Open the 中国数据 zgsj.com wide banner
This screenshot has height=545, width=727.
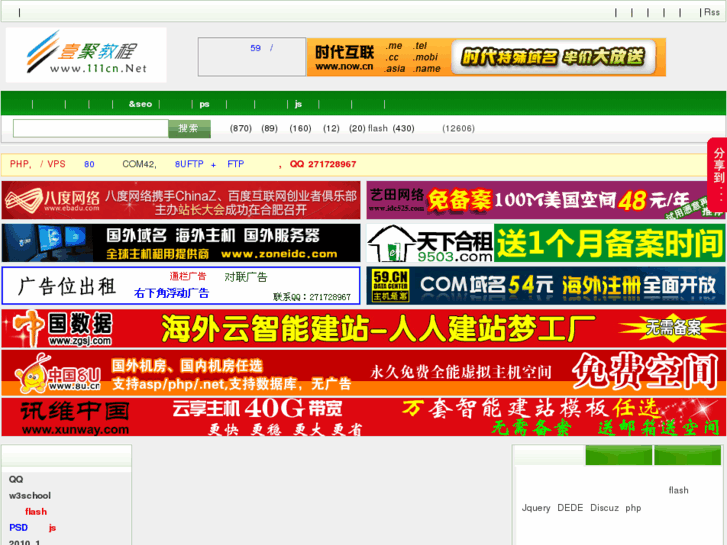click(x=364, y=328)
